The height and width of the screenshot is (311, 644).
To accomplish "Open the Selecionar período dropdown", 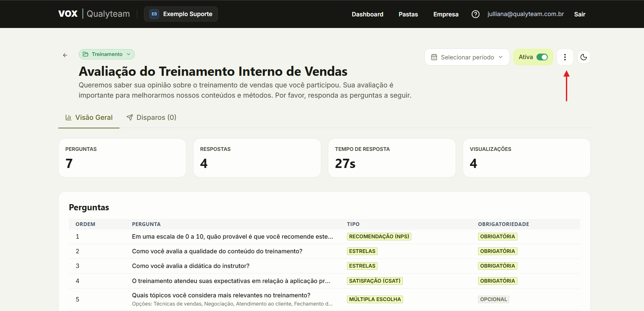I will coord(467,57).
